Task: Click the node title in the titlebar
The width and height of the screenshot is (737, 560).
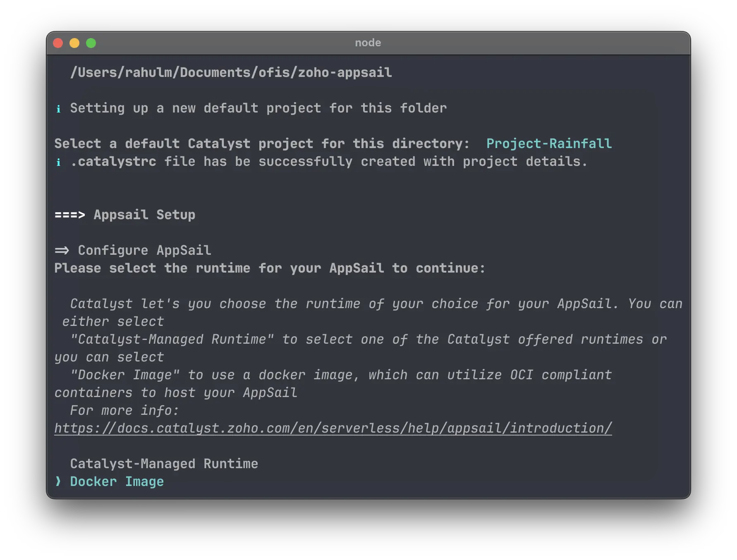Action: (x=368, y=43)
